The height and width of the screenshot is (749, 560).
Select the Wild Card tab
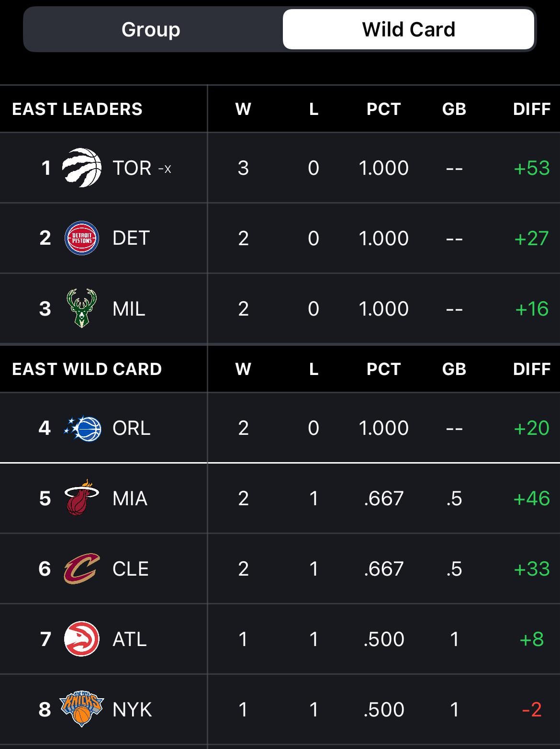[408, 30]
